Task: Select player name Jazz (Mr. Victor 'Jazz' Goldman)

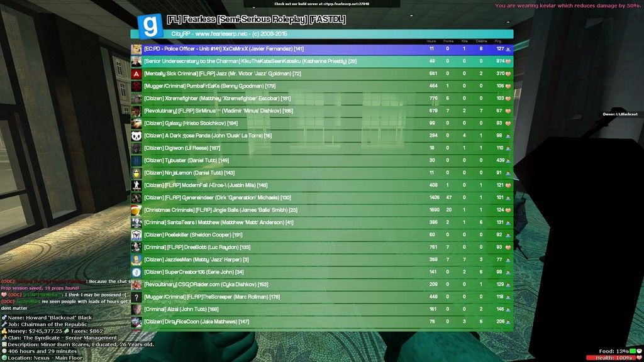Action: 255,74
